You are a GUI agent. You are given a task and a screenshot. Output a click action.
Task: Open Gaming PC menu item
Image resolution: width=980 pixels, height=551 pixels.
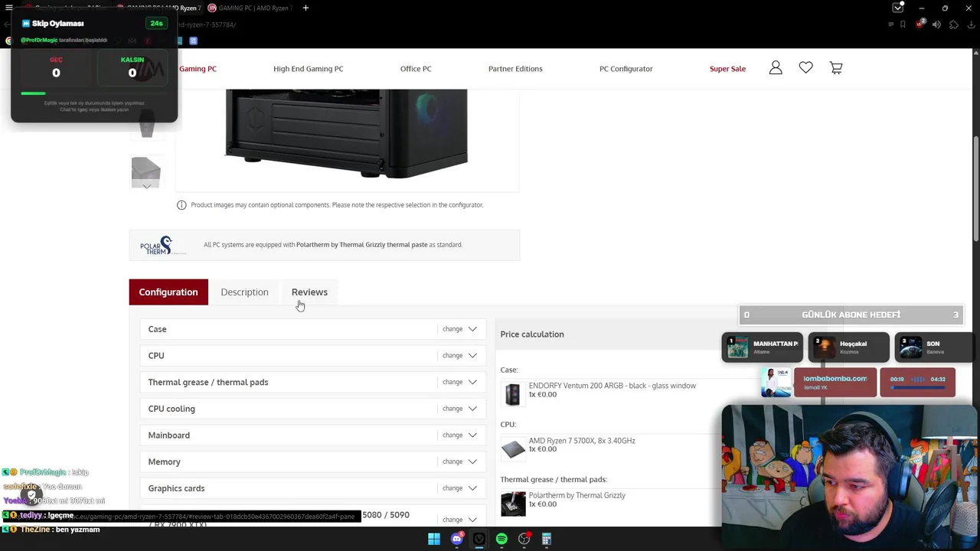click(x=198, y=69)
